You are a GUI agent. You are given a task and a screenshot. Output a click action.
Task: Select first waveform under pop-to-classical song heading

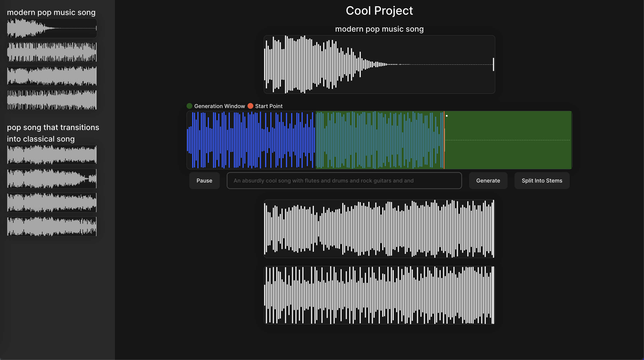[52, 155]
